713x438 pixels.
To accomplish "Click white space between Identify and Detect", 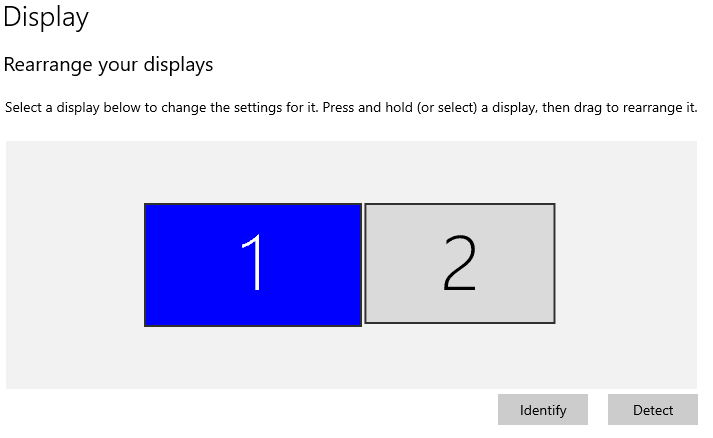I will [x=598, y=410].
